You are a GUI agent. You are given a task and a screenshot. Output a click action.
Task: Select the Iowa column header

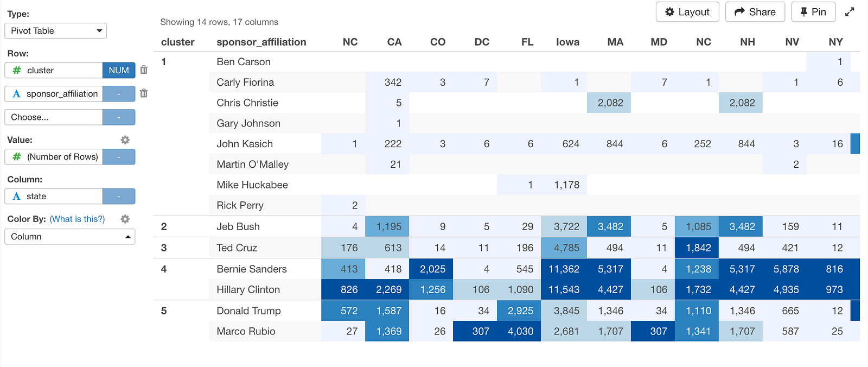[567, 42]
